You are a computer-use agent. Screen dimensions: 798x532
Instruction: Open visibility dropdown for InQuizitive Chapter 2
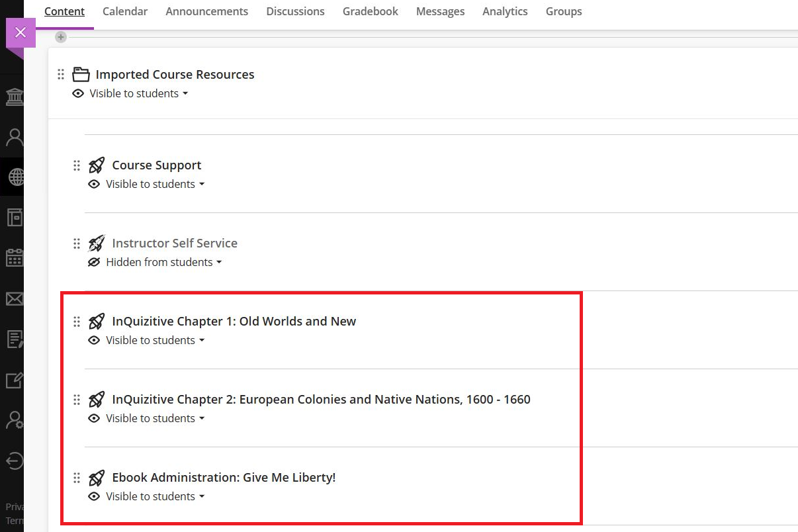point(155,418)
